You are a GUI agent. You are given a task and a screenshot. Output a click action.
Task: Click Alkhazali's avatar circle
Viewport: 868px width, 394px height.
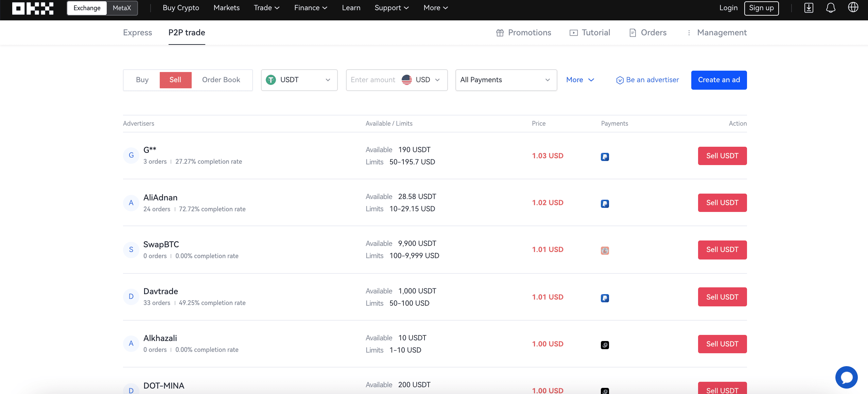click(x=131, y=344)
